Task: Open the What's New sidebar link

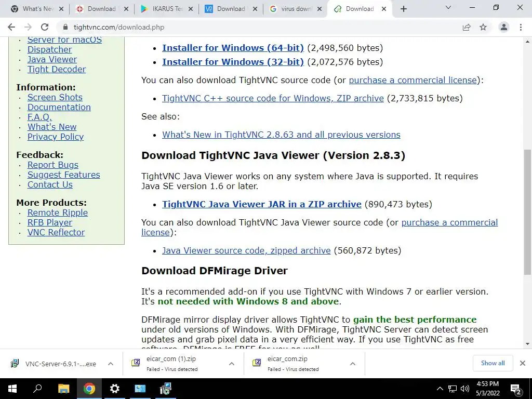Action: (52, 127)
